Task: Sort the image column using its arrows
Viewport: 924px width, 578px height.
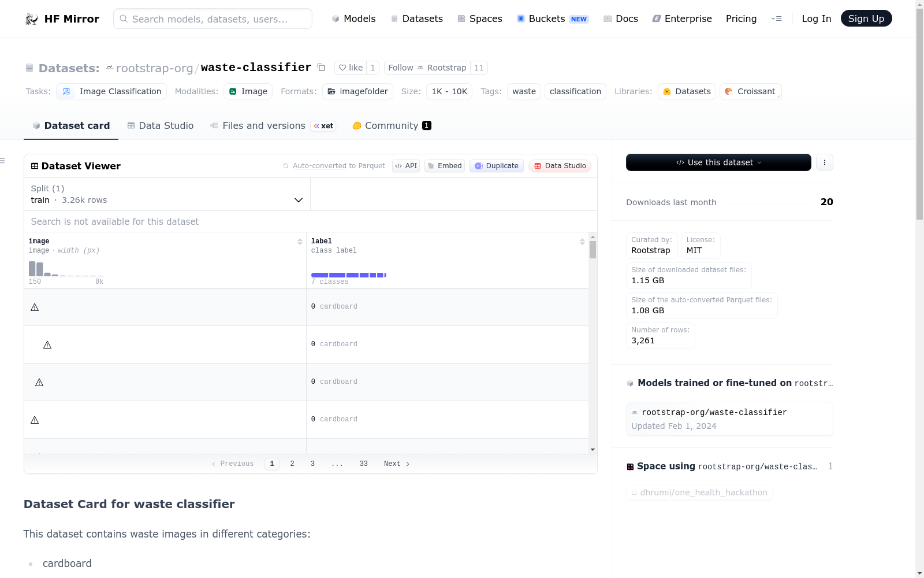Action: coord(300,242)
